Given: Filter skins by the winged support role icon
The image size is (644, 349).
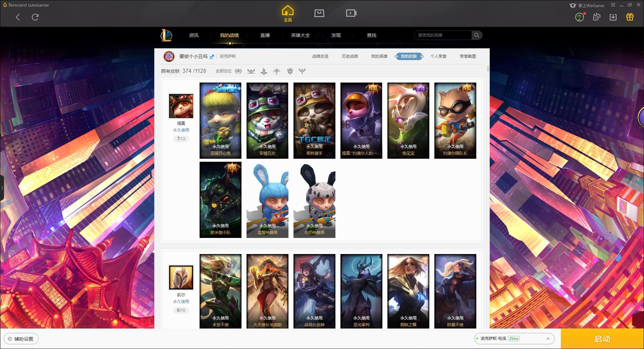Looking at the screenshot, I should (302, 71).
